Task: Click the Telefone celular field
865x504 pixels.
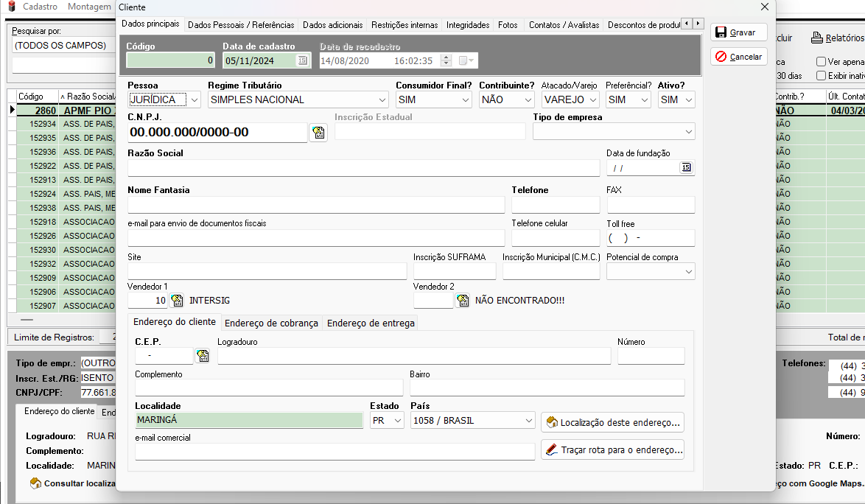Action: point(556,238)
